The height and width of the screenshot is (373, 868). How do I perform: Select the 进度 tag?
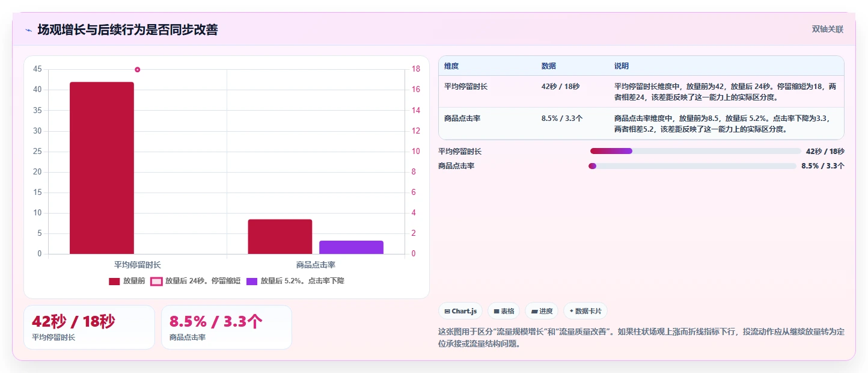click(542, 311)
